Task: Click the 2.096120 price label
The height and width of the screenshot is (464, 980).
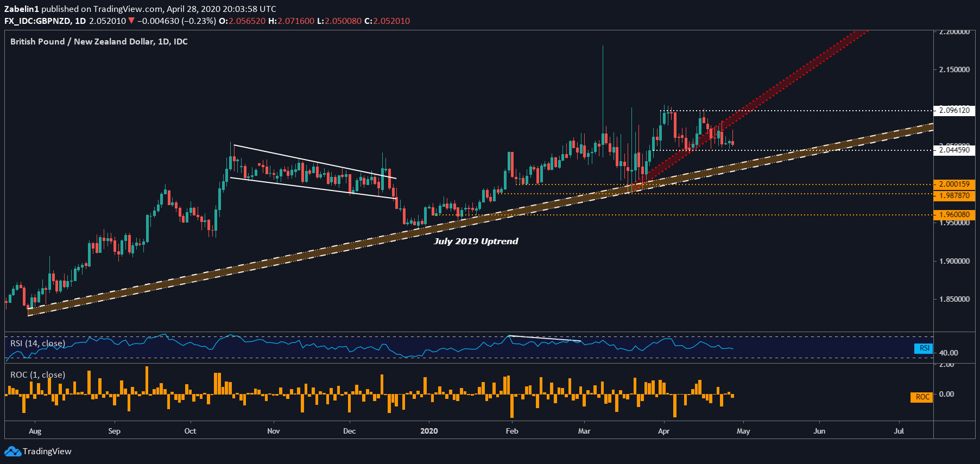Action: coord(954,110)
